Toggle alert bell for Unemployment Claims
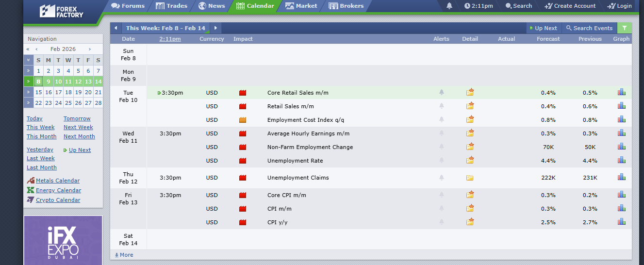The image size is (644, 265). pos(442,178)
